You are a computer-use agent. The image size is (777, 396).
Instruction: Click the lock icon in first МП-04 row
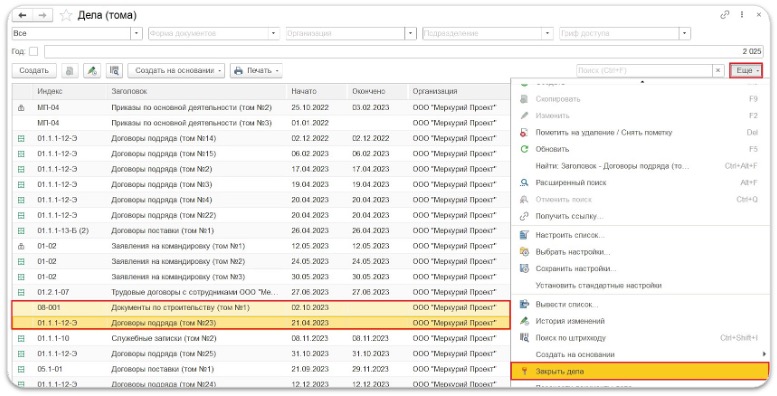[x=21, y=108]
